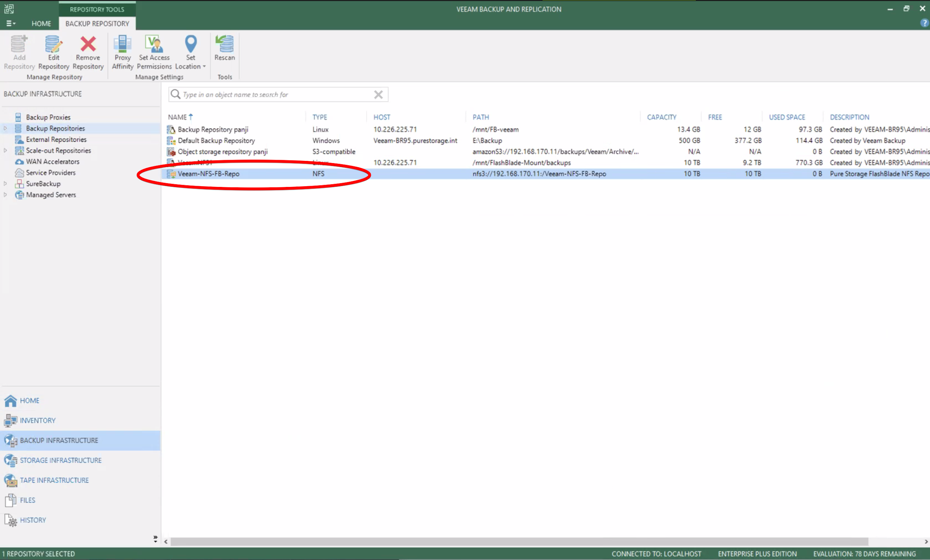Select the Backup Infrastructure icon
The image size is (930, 560).
click(10, 440)
